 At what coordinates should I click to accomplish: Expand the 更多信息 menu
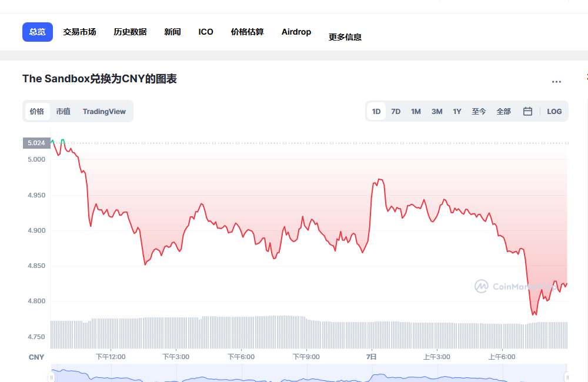[345, 37]
